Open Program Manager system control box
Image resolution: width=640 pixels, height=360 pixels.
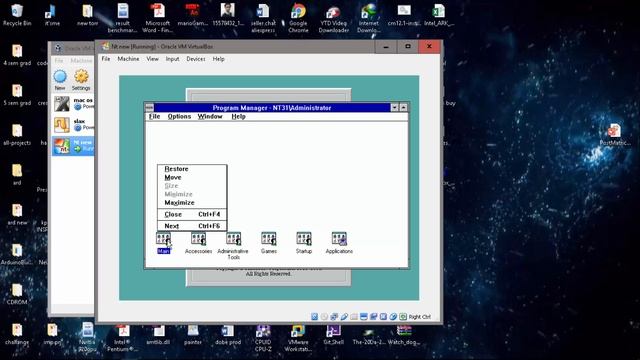(x=149, y=107)
